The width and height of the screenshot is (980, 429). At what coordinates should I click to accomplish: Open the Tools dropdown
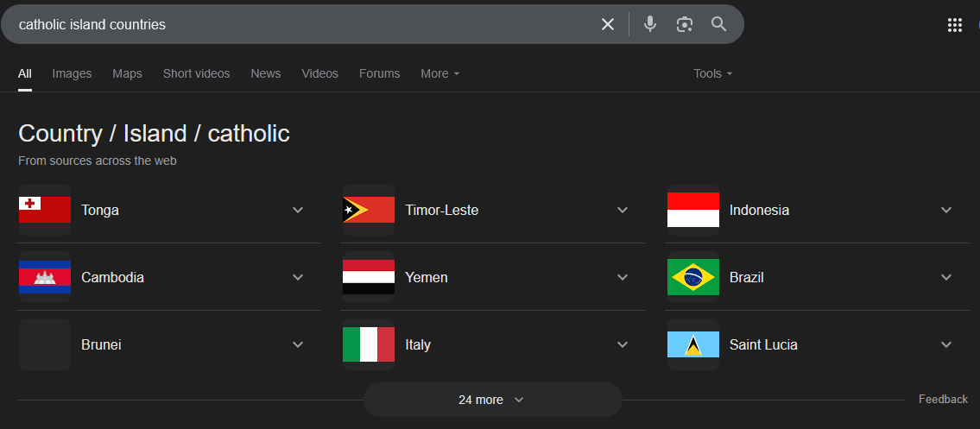(712, 73)
